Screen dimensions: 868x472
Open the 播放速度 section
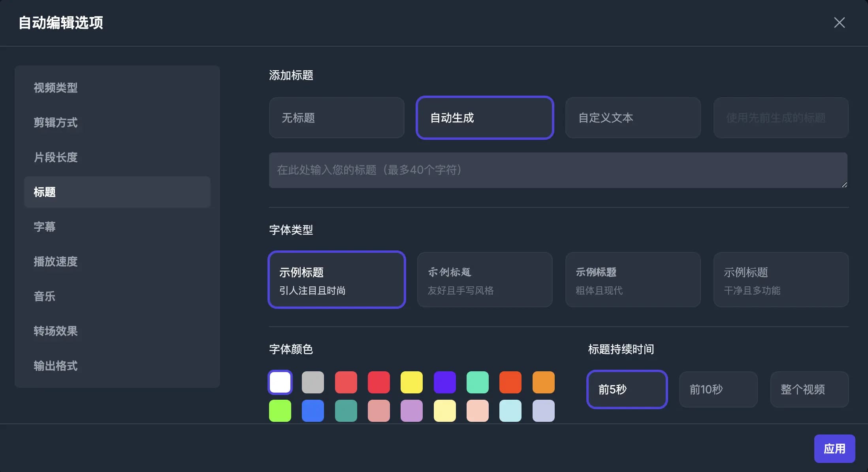tap(56, 261)
